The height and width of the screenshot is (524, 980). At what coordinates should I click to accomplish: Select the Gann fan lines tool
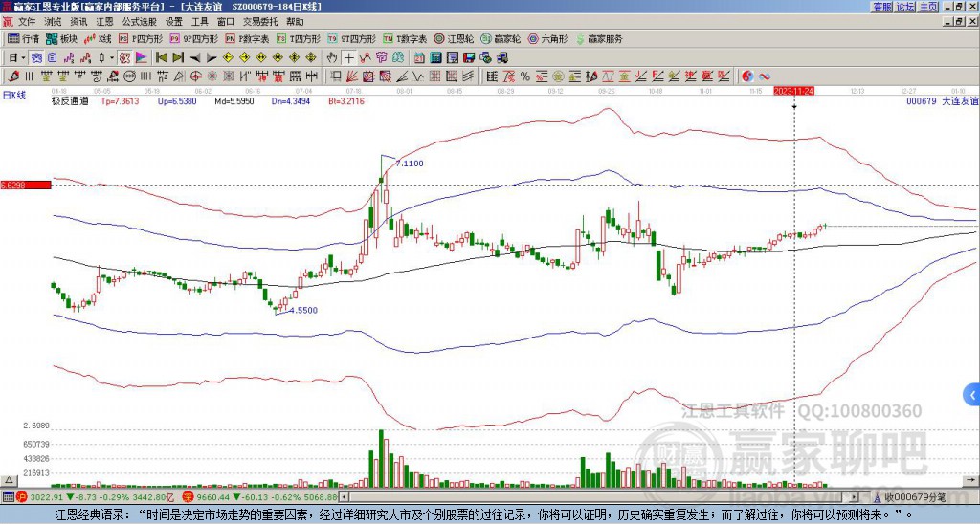pyautogui.click(x=352, y=76)
